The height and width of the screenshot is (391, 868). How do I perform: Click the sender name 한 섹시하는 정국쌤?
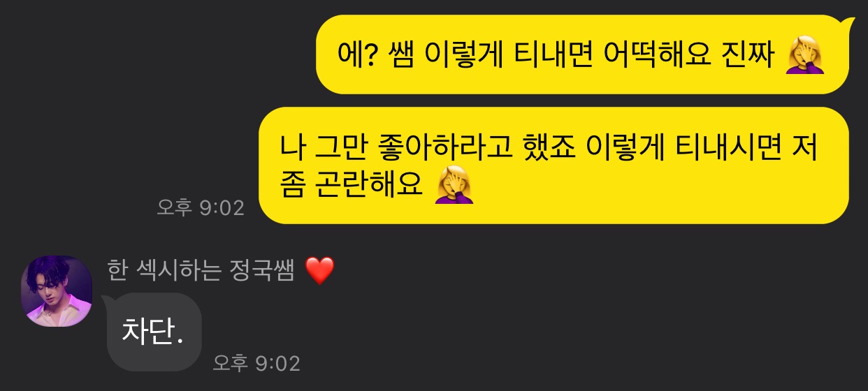click(201, 271)
